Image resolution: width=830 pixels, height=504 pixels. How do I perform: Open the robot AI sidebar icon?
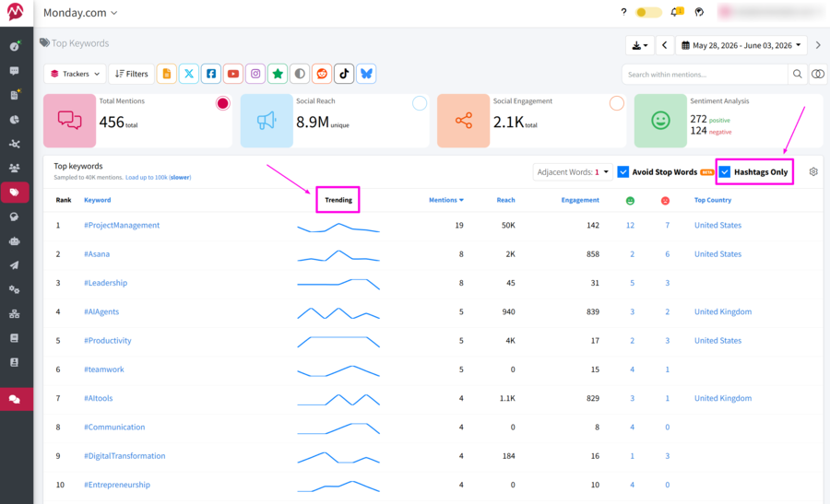coord(15,241)
